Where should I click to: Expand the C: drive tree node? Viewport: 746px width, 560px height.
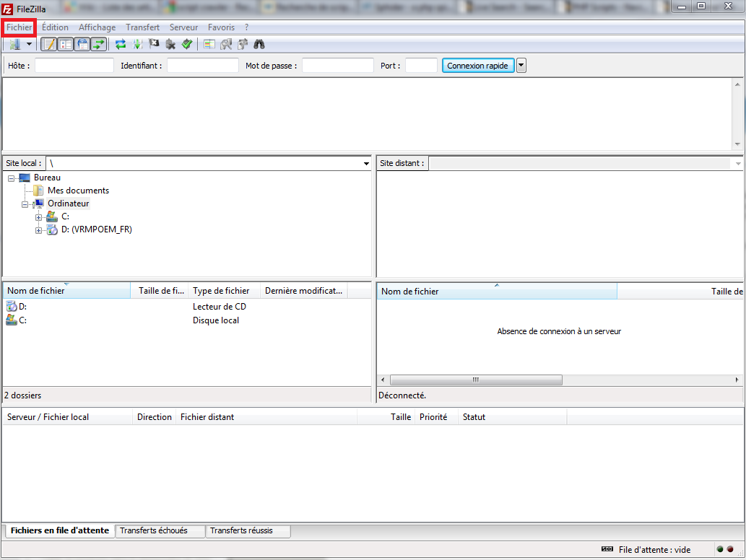click(x=38, y=218)
